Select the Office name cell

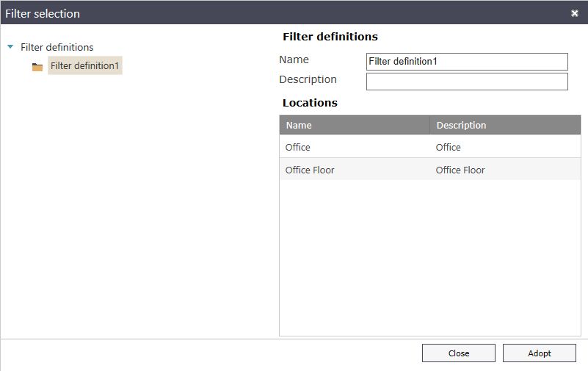click(x=355, y=147)
